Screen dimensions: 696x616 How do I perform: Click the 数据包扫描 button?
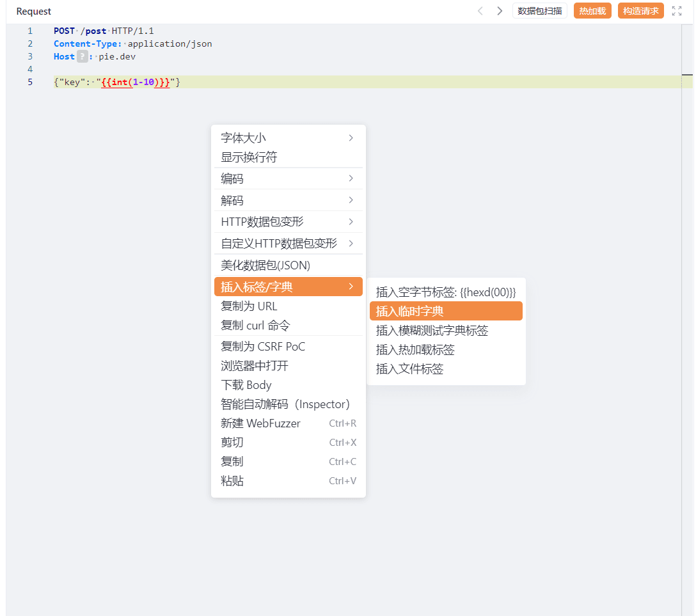click(x=539, y=11)
